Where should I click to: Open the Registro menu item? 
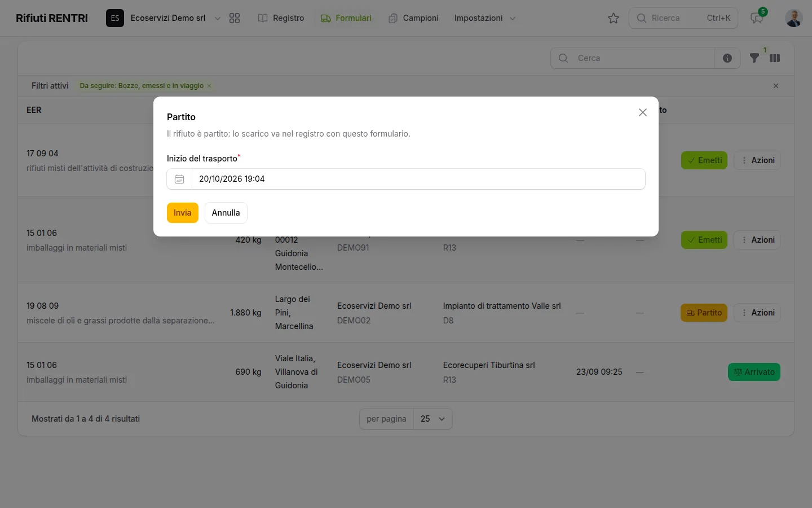tap(281, 18)
